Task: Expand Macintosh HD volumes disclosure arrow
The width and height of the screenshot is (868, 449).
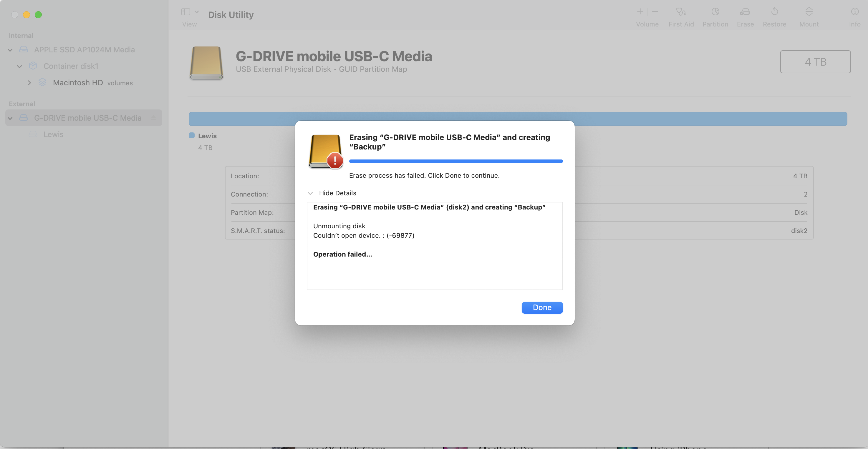Action: (x=29, y=83)
